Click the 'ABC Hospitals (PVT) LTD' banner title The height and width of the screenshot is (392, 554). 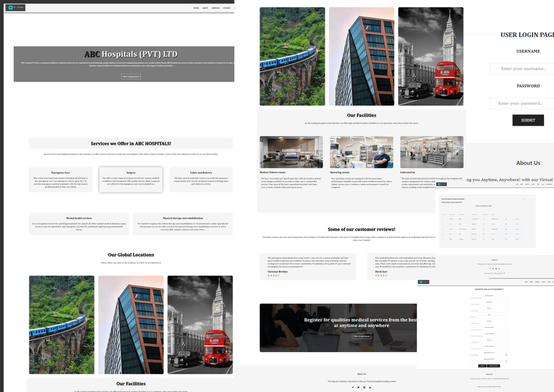131,54
